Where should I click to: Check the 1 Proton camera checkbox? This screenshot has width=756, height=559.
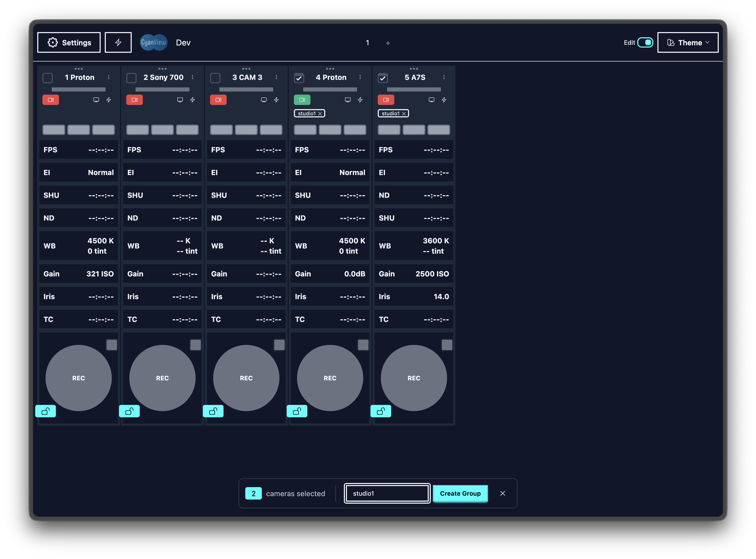coord(48,78)
